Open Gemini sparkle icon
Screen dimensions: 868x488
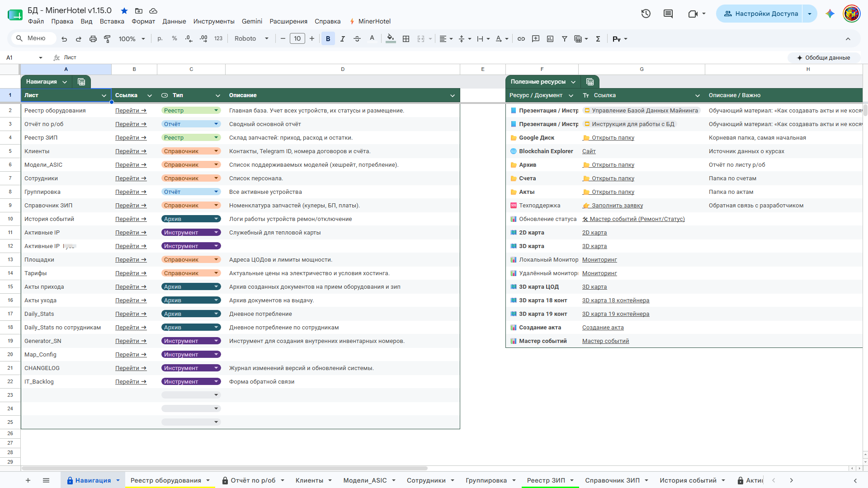pyautogui.click(x=830, y=14)
